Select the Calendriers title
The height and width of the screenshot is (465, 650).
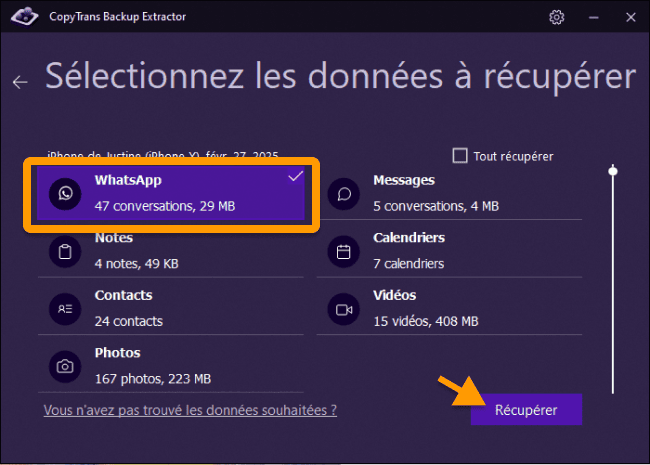409,237
